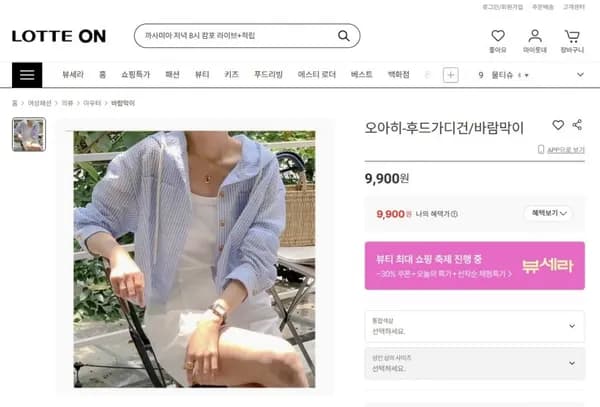The width and height of the screenshot is (600, 407).
Task: Click the LOTTE ON logo
Action: coord(59,36)
